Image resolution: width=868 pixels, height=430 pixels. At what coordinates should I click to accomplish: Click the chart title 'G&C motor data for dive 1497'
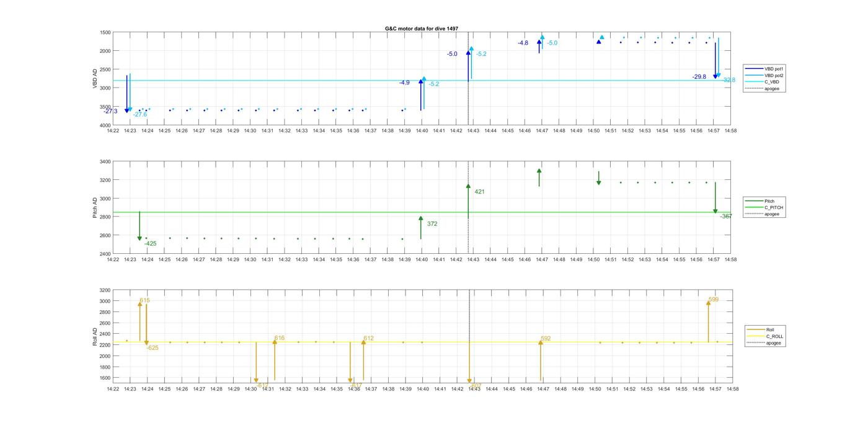pyautogui.click(x=422, y=29)
